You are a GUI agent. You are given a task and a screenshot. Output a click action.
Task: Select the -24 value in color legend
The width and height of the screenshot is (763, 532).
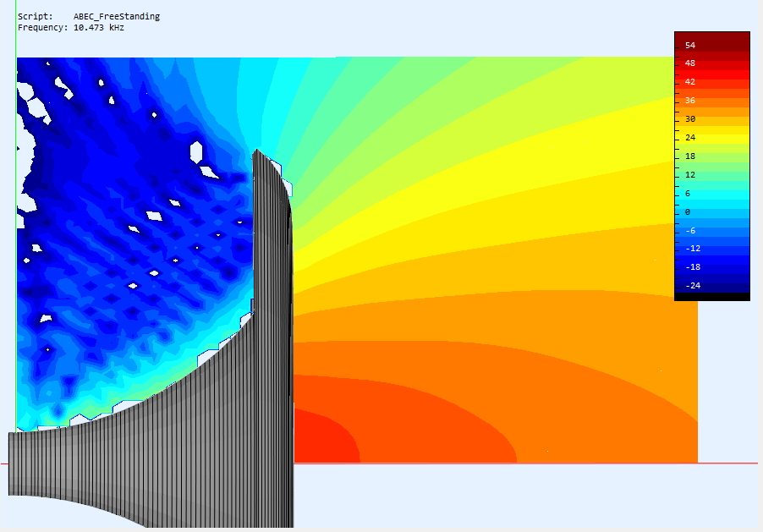[693, 286]
